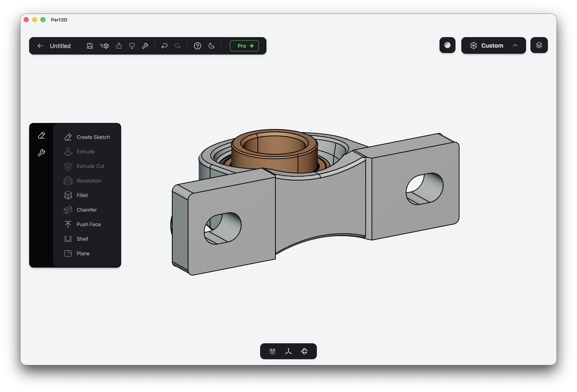Screen dimensions: 577x392
Task: Collapse the Custom view dropdown
Action: (x=515, y=45)
